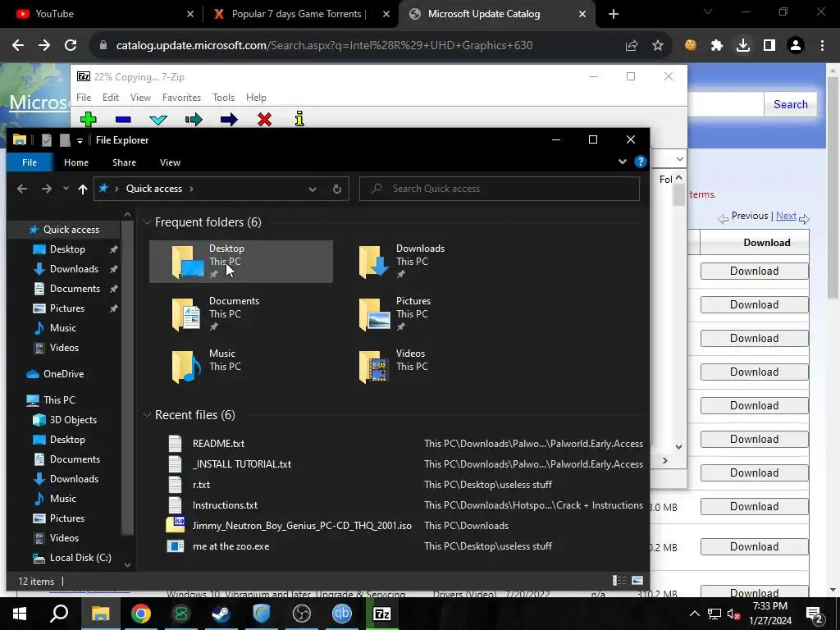840x630 pixels.
Task: Open the Windows Start menu
Action: click(x=20, y=614)
